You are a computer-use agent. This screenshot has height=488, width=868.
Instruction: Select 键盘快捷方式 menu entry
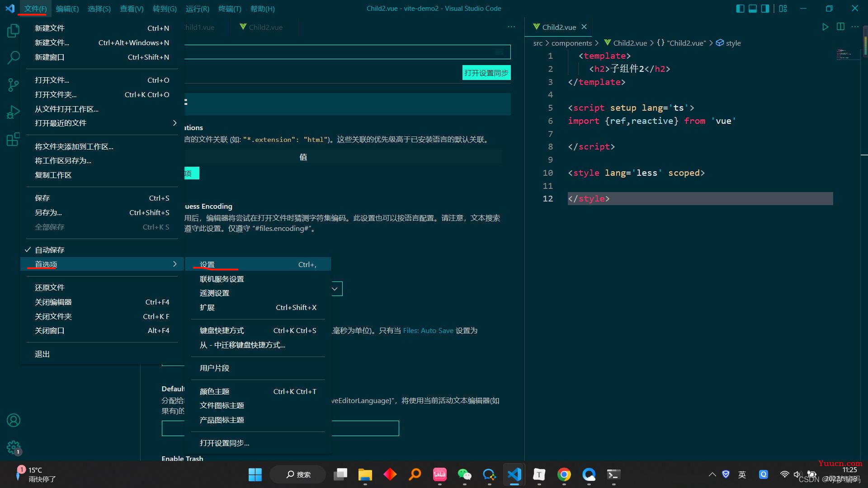click(258, 330)
